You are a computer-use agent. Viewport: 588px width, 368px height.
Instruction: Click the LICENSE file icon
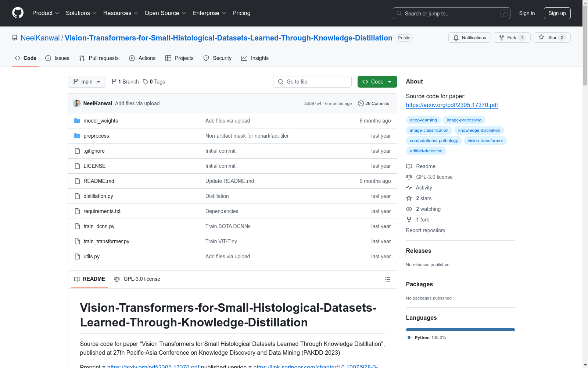[x=77, y=166]
